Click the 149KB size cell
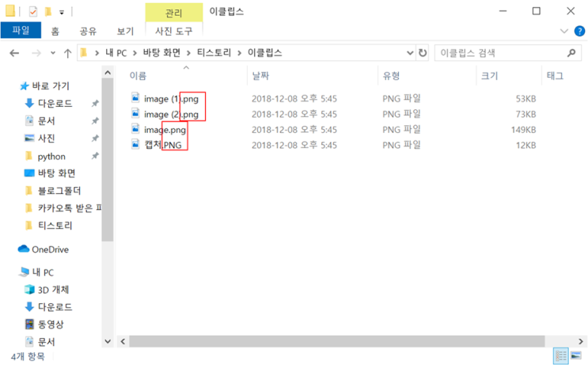This screenshot has width=588, height=365. tap(523, 130)
